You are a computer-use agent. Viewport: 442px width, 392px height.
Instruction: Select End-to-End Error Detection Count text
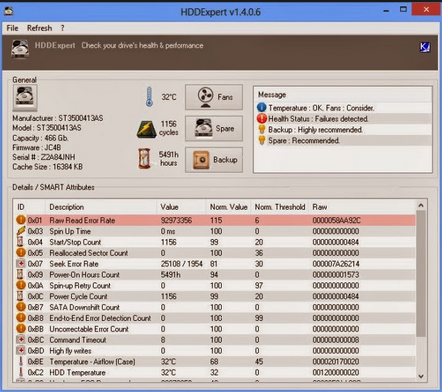pos(100,318)
